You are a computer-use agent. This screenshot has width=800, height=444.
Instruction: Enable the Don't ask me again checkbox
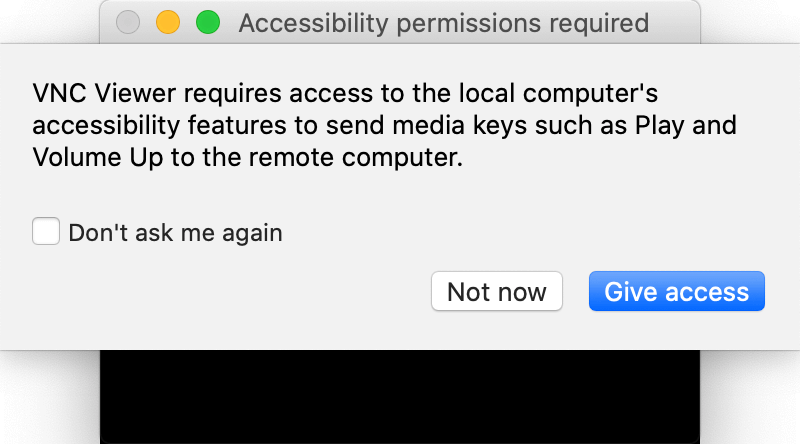click(46, 231)
